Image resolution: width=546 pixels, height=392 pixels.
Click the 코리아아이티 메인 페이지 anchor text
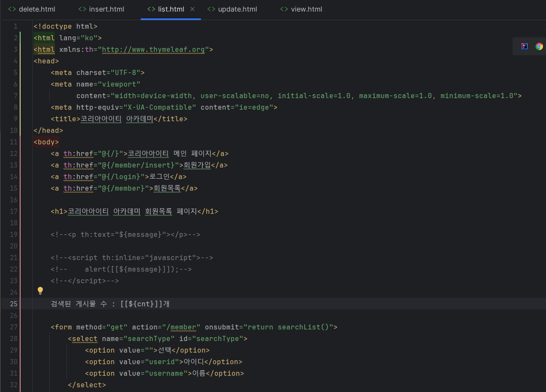pyautogui.click(x=170, y=153)
